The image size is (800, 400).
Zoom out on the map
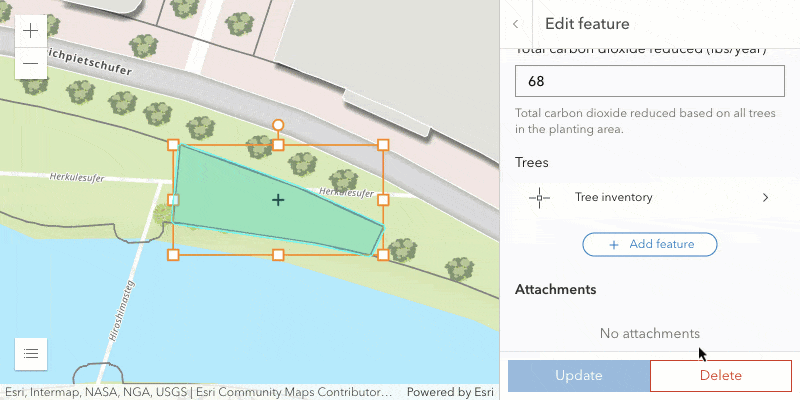click(30, 63)
